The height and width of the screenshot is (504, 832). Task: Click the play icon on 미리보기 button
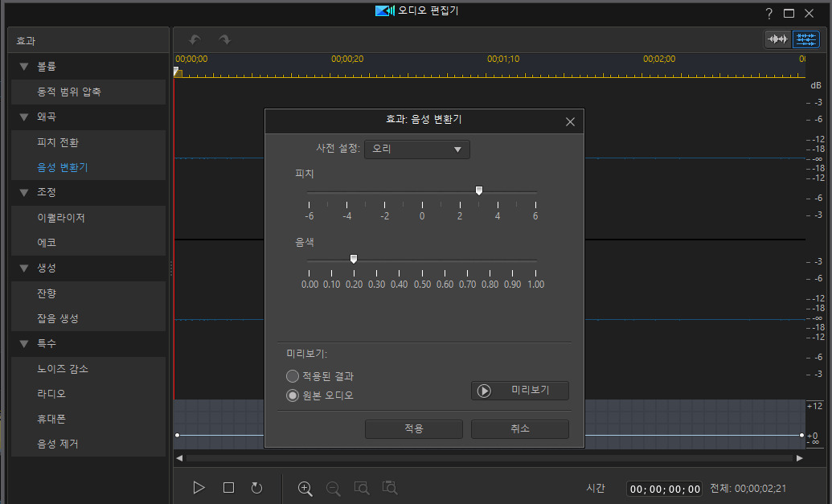point(484,391)
